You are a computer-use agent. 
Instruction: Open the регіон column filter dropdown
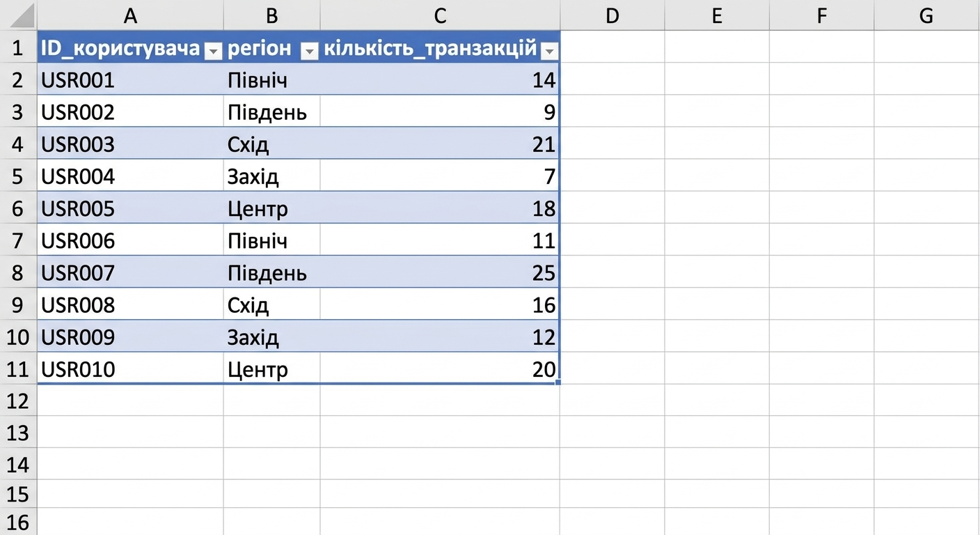click(310, 51)
